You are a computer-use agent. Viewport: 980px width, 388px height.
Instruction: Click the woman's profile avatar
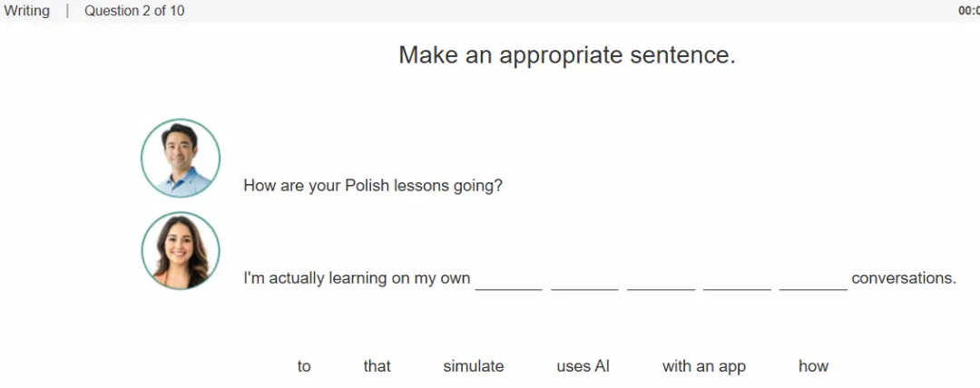[180, 250]
